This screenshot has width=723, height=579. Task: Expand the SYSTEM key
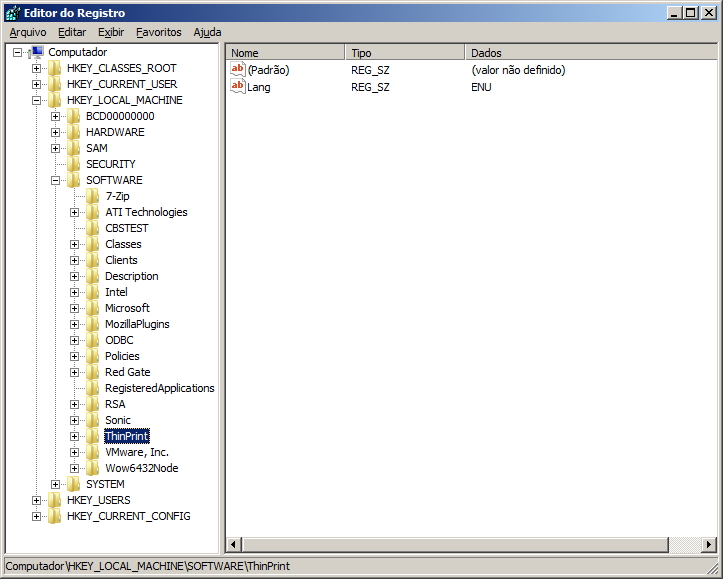(x=55, y=484)
